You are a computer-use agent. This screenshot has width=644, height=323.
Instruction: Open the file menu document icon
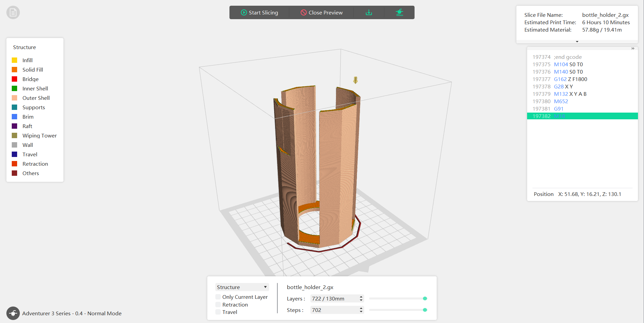pyautogui.click(x=13, y=13)
